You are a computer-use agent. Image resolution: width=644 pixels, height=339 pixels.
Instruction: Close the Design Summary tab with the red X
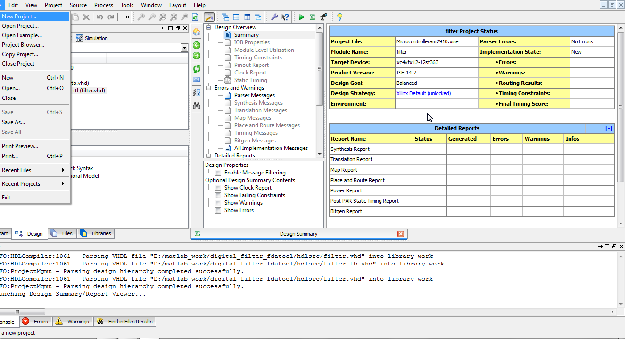pyautogui.click(x=401, y=234)
